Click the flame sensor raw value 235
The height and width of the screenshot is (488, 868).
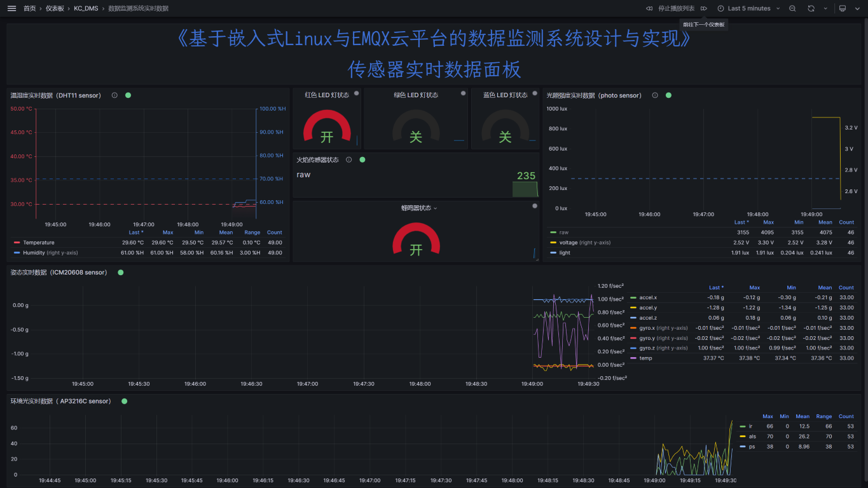click(527, 176)
